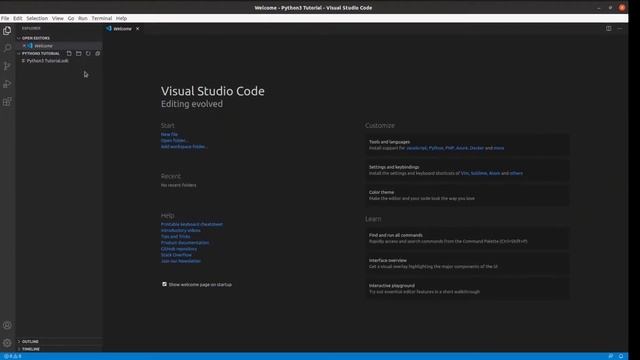Click the New File icon in explorer
This screenshot has width=640, height=360.
pyautogui.click(x=69, y=53)
